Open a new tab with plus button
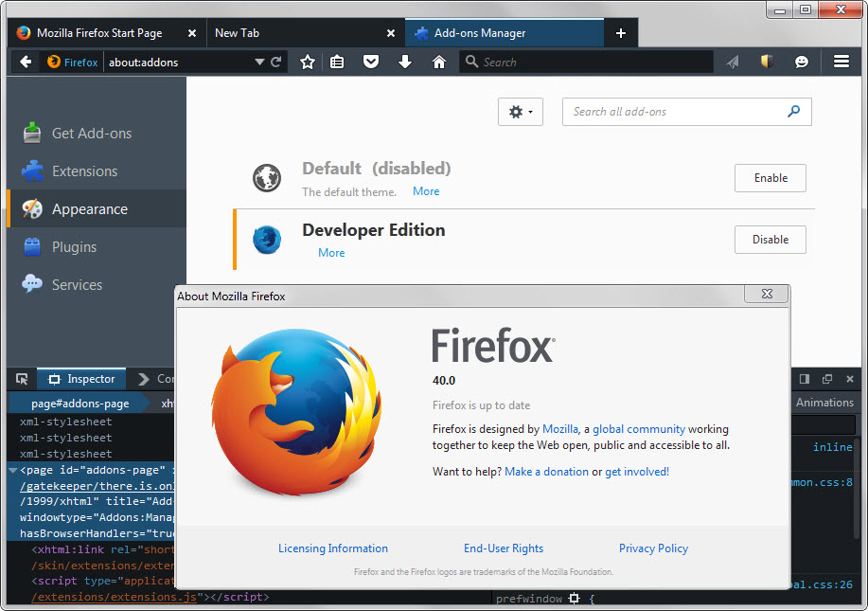 coord(621,33)
